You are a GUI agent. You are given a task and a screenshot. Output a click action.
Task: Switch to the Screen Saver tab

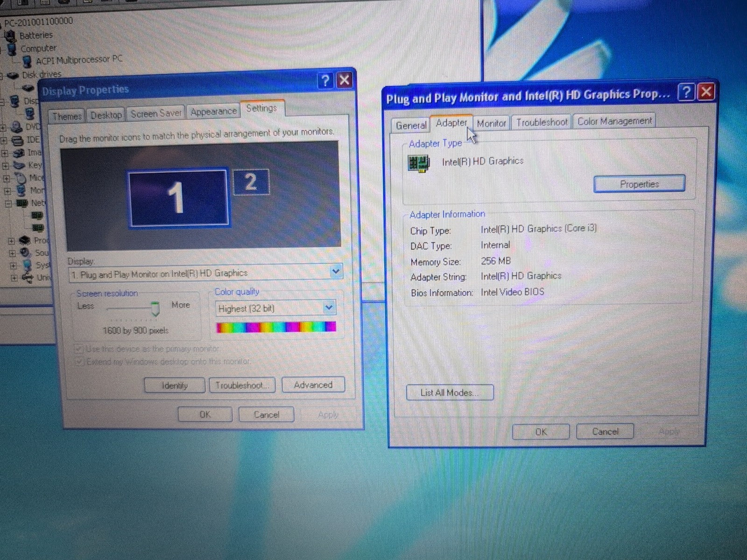coord(156,113)
